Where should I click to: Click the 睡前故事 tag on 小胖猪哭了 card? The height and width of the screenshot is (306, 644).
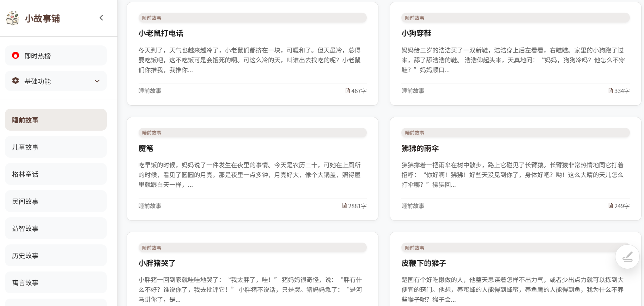tap(253, 248)
